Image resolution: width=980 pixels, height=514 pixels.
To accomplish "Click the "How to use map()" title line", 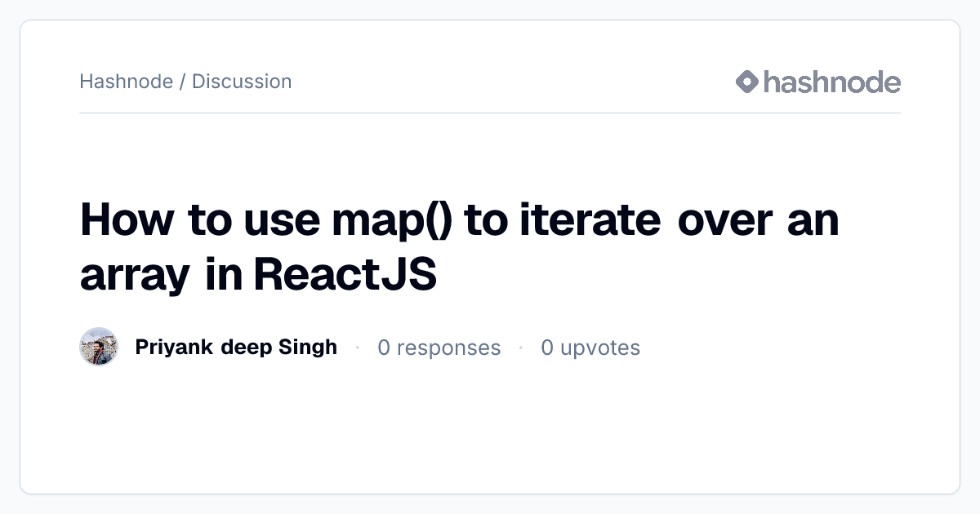I will tap(460, 222).
